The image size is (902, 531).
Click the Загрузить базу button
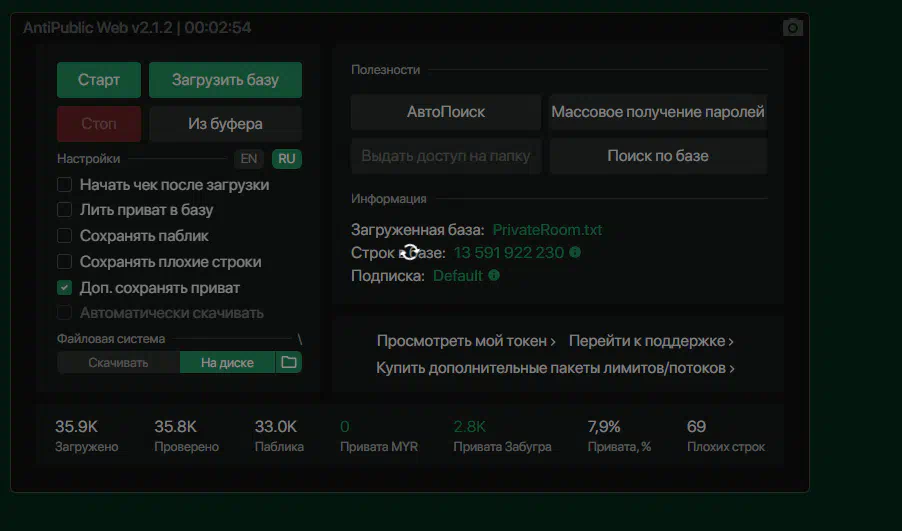point(226,80)
